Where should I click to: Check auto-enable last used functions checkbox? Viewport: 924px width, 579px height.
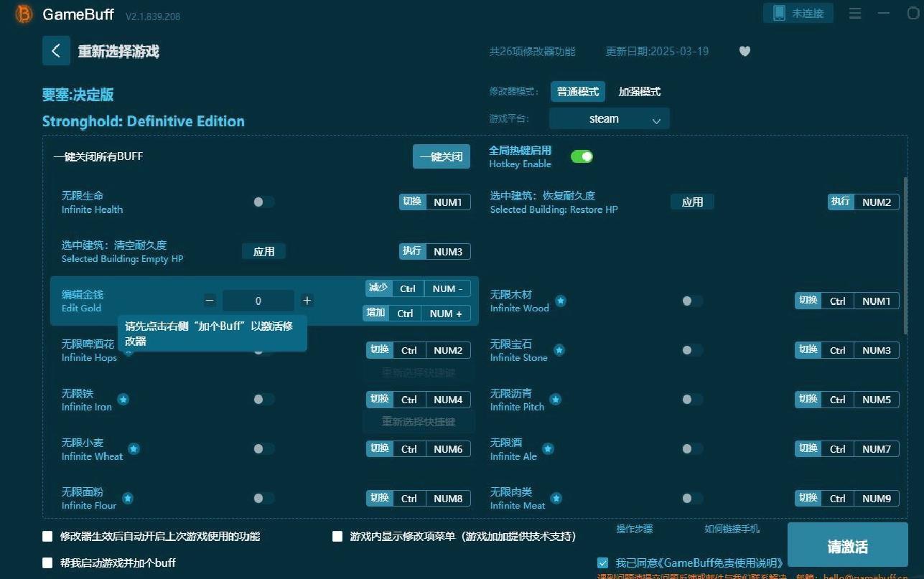[x=48, y=536]
